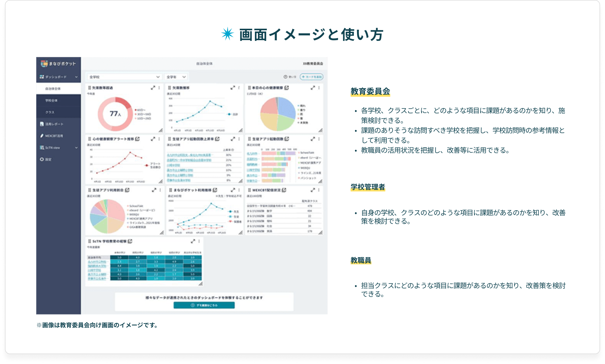The image size is (605, 364).
Task: Open external link on 生徒アプリ利用割合 card
Action: 127,190
